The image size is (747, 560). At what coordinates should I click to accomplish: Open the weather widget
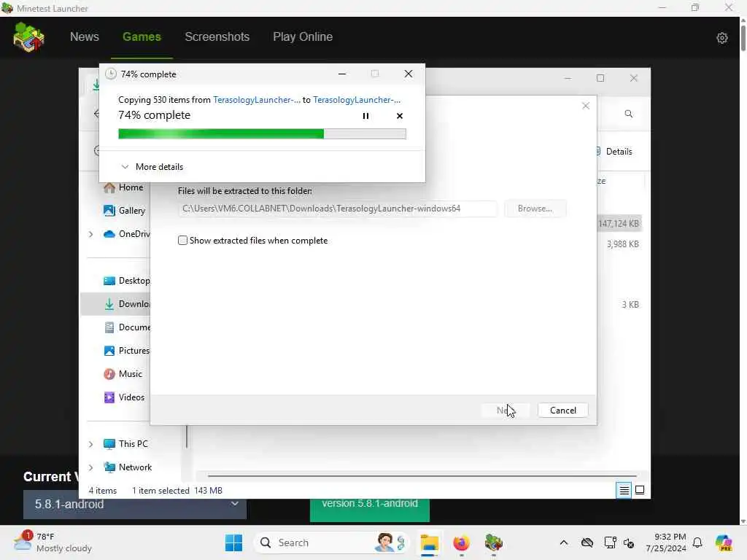[x=53, y=542]
